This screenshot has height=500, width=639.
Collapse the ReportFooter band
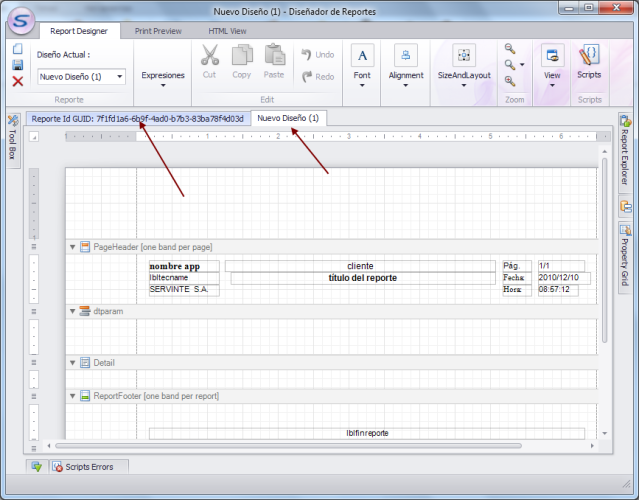pos(72,396)
